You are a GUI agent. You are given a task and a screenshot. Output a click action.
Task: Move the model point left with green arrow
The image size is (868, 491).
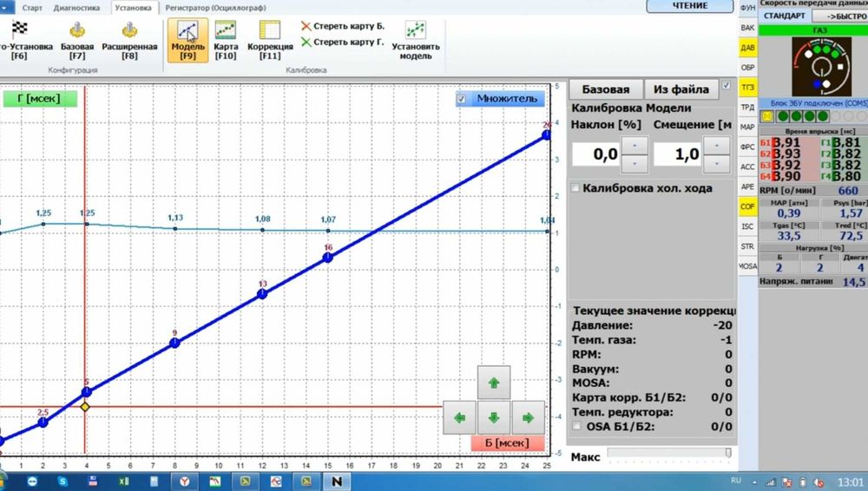[x=459, y=418]
